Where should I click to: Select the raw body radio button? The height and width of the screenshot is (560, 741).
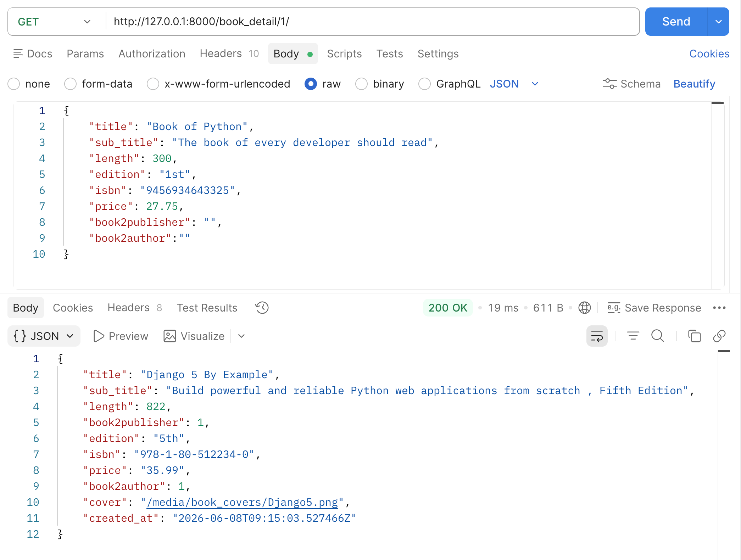311,84
